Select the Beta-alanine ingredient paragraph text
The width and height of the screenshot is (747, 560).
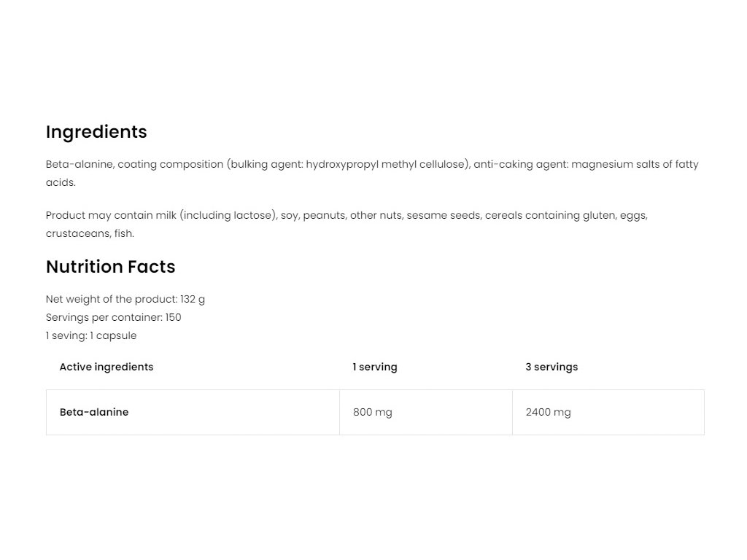point(372,174)
